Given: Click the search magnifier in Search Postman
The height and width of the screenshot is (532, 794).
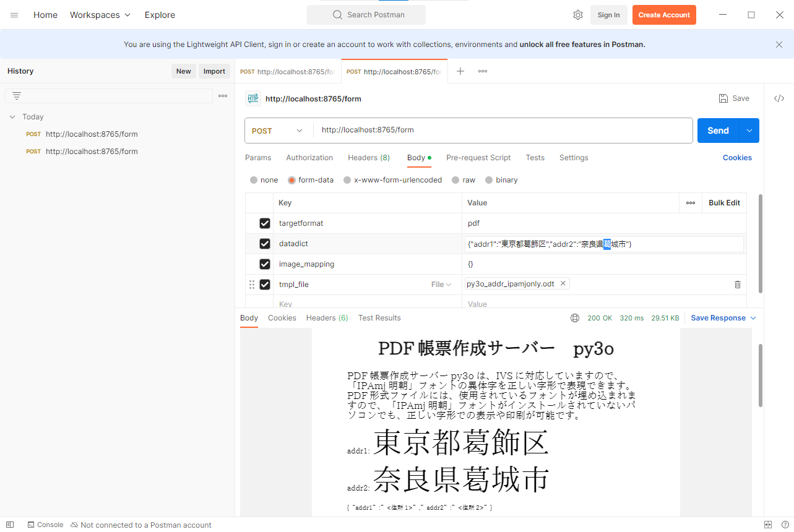Looking at the screenshot, I should [x=337, y=15].
